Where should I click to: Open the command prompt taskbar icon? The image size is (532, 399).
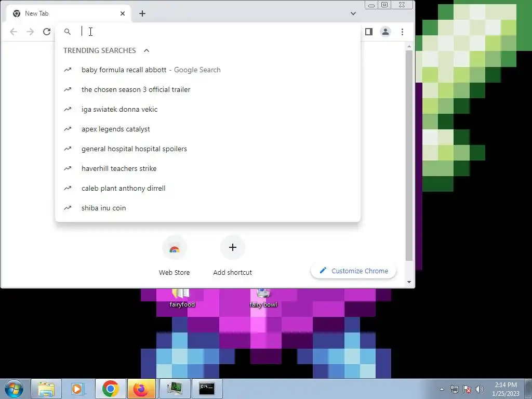click(x=207, y=389)
